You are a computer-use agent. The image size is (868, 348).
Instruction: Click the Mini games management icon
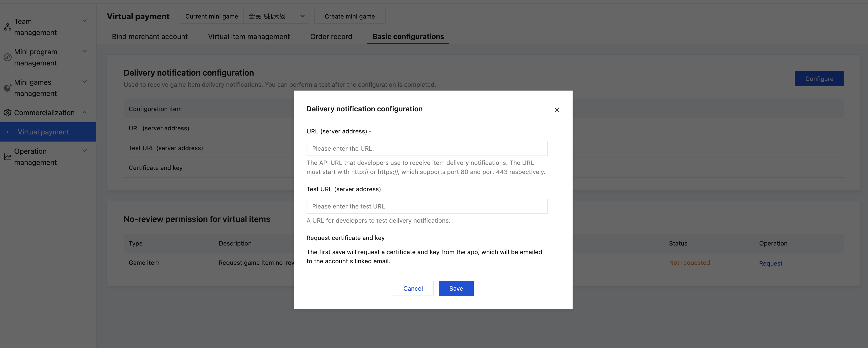click(7, 88)
